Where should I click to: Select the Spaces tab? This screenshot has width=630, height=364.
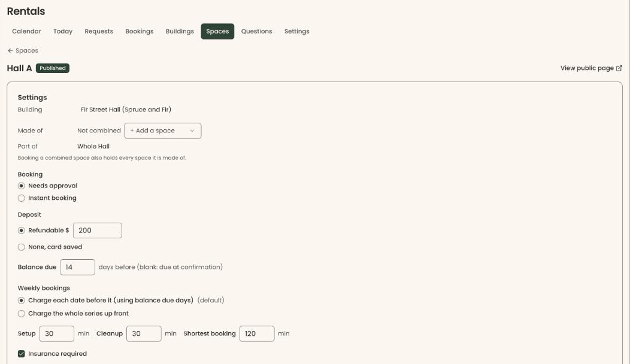[217, 31]
